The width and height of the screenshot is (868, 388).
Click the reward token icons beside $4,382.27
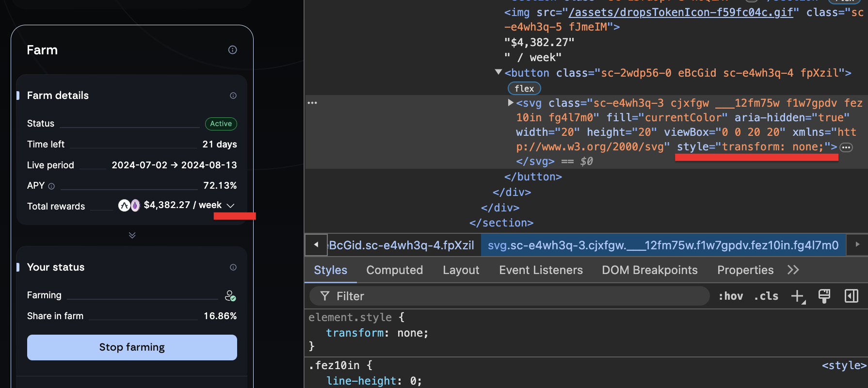pos(129,206)
